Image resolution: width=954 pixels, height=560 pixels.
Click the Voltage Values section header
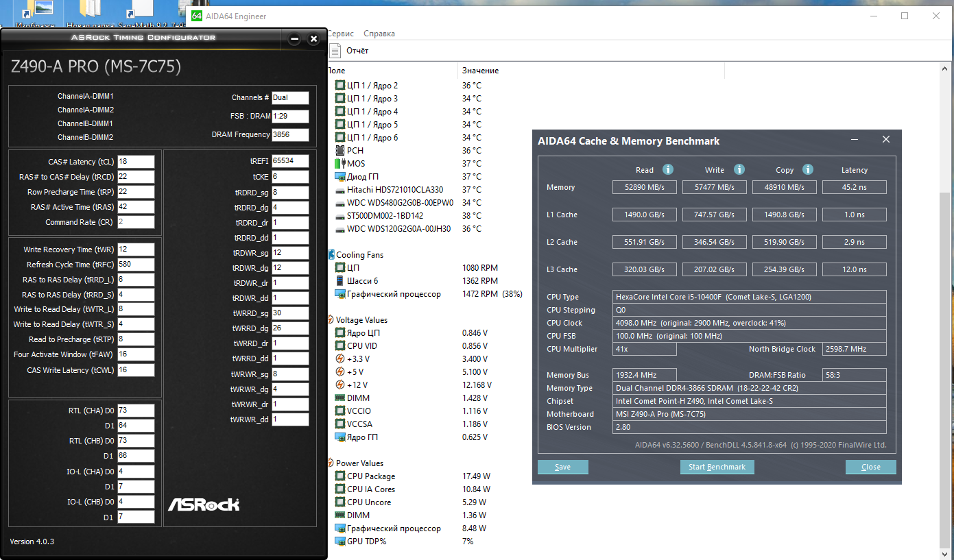click(361, 320)
